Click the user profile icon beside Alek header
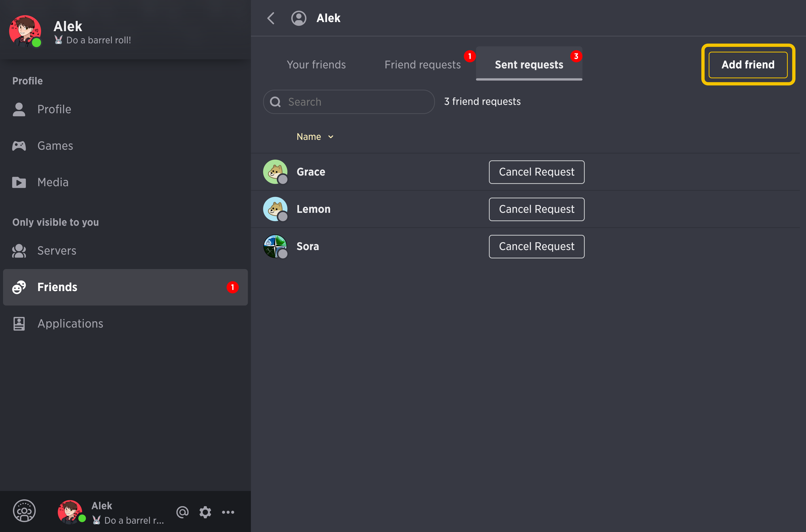 [x=299, y=18]
